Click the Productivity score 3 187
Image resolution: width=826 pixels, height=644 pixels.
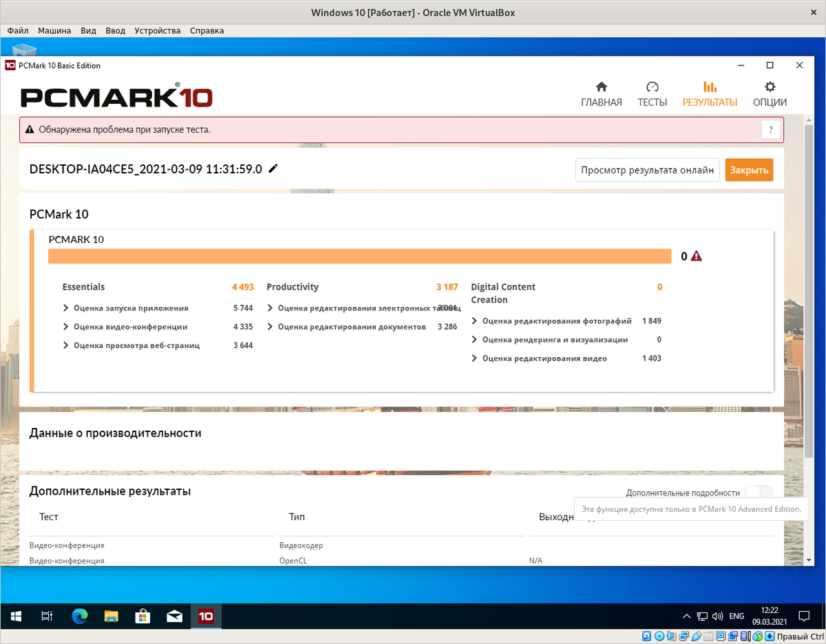[x=447, y=287]
